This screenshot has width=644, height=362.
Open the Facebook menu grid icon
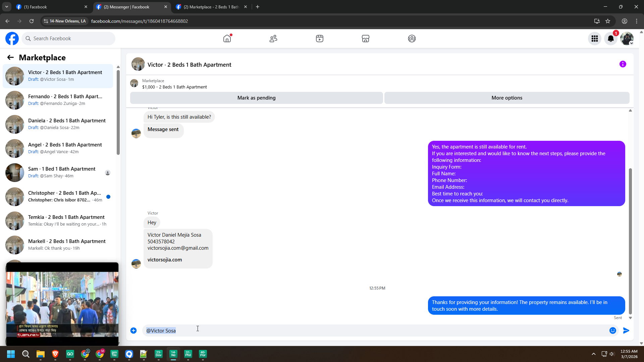tap(595, 39)
